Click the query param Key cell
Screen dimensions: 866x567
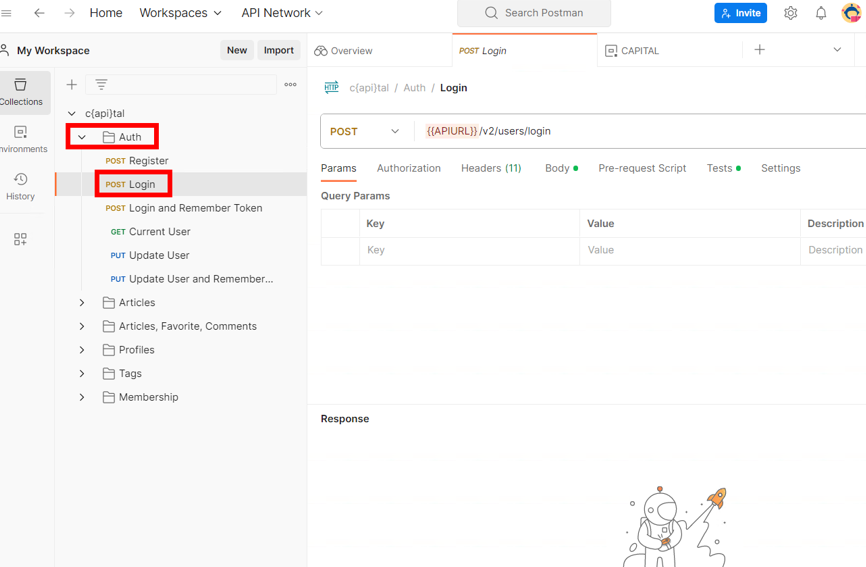(x=469, y=250)
